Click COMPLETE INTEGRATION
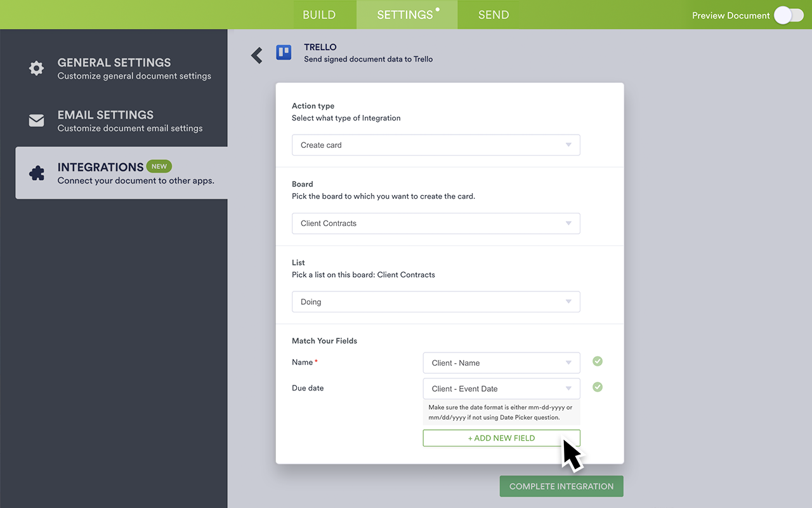This screenshot has width=812, height=508. click(561, 486)
